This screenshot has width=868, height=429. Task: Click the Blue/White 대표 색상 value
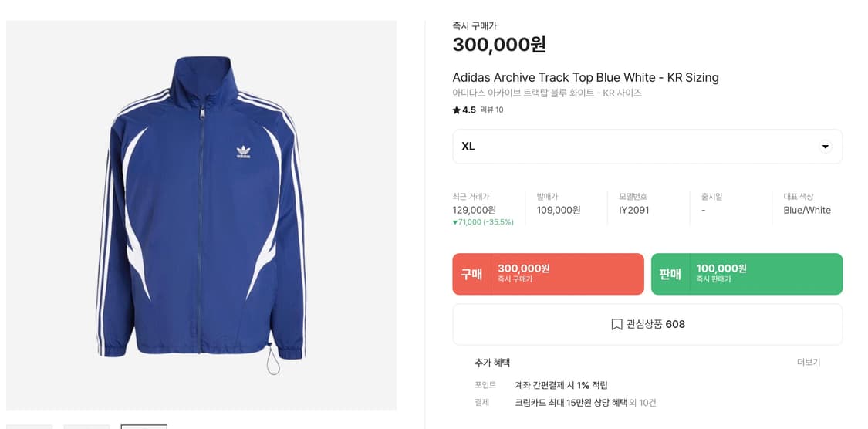pyautogui.click(x=806, y=211)
